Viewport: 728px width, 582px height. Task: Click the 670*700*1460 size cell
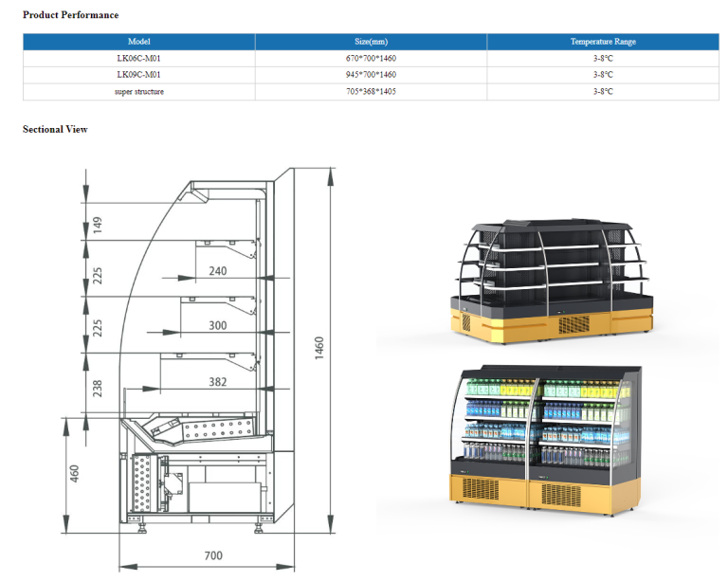tap(372, 58)
